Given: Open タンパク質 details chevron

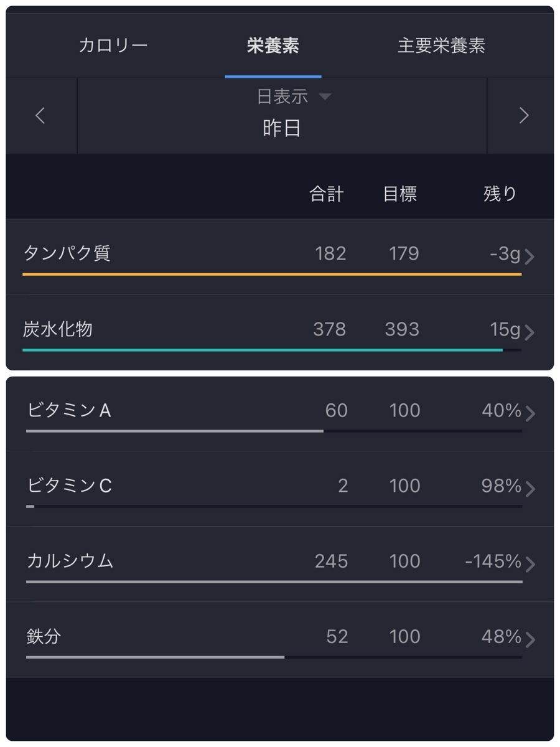Looking at the screenshot, I should pyautogui.click(x=530, y=256).
